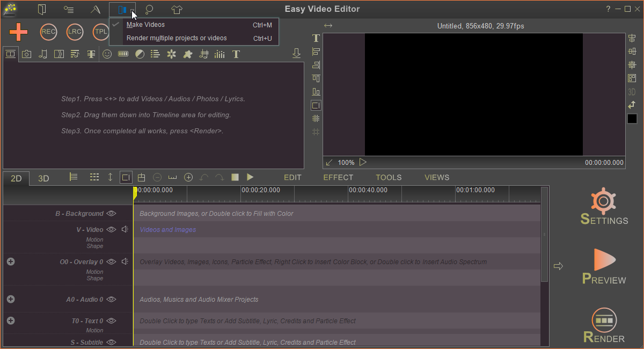Click the 00:00:20.000 mark on timeline ruler
Screen dimensions: 644x349
[261, 190]
